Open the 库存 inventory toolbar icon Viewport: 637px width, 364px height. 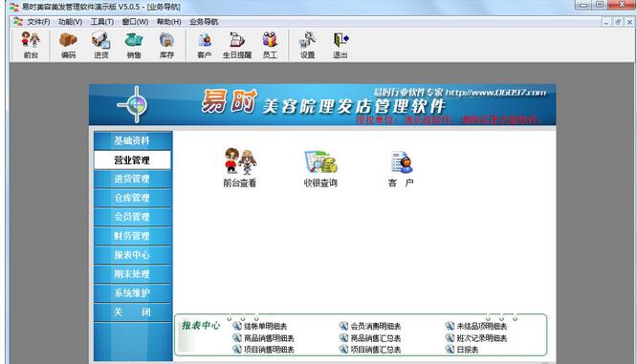tap(166, 45)
